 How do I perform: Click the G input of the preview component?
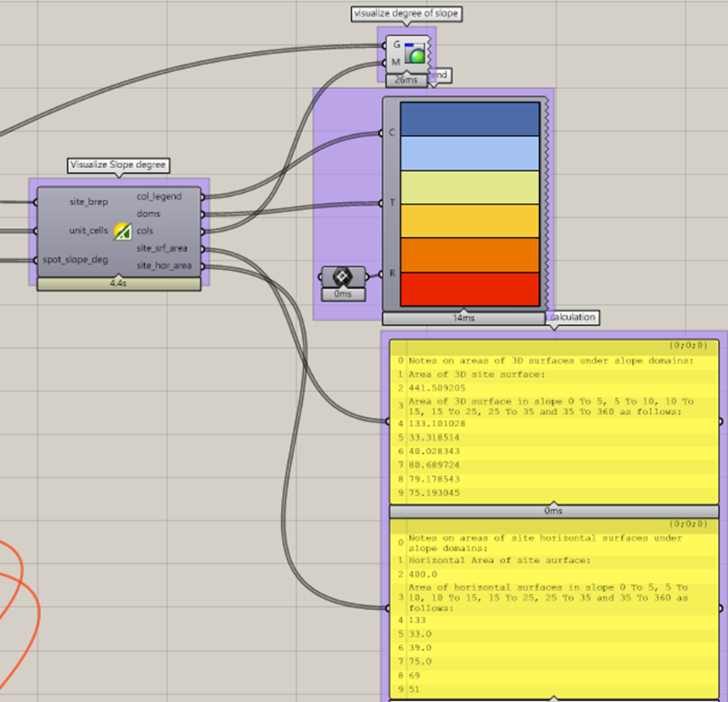[x=396, y=45]
